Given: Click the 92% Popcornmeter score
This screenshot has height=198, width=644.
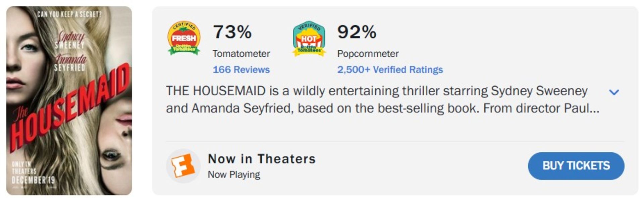Looking at the screenshot, I should point(357,32).
